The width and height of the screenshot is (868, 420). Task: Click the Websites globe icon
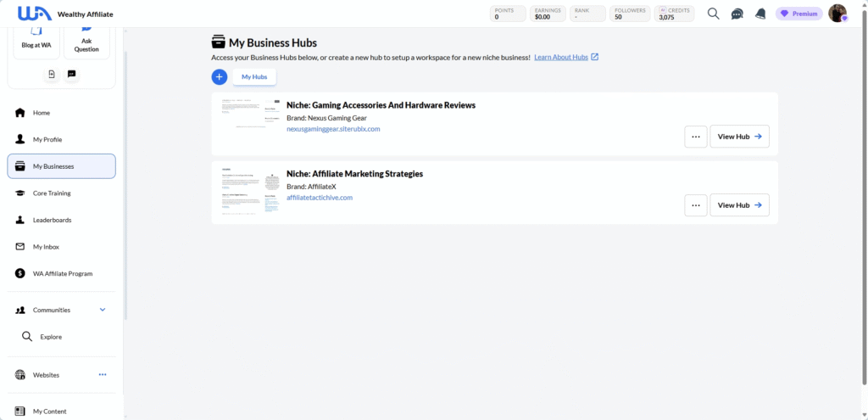tap(20, 375)
